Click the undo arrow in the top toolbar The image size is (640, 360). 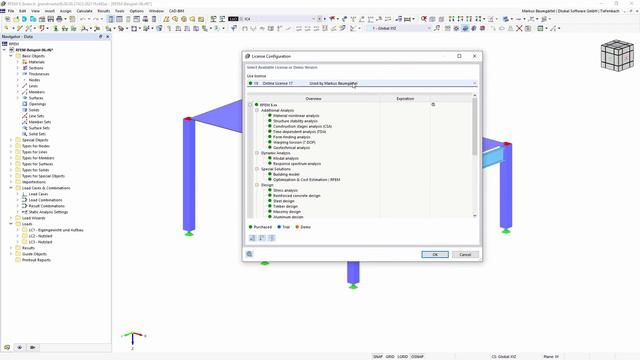click(x=83, y=19)
